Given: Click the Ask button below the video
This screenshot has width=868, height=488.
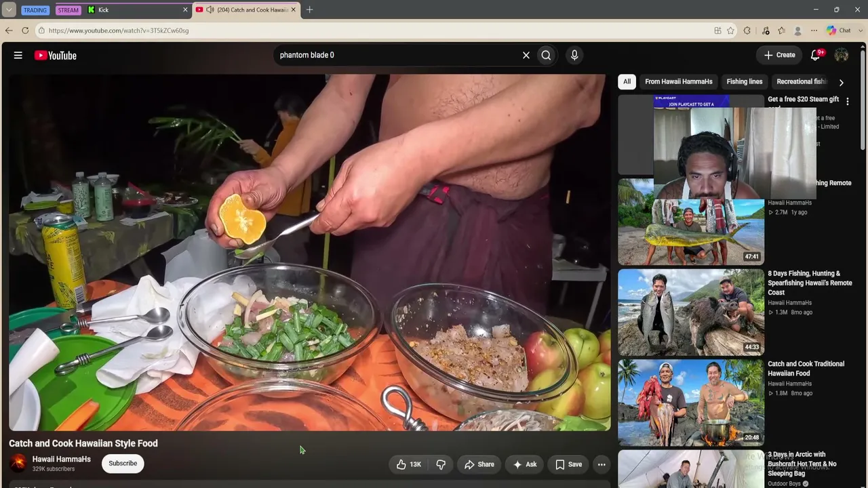Looking at the screenshot, I should [525, 464].
